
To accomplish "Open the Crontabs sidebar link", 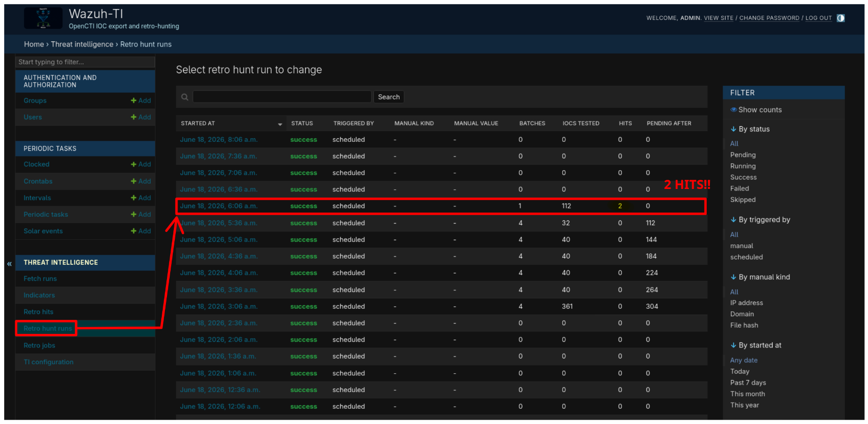I will coord(38,181).
